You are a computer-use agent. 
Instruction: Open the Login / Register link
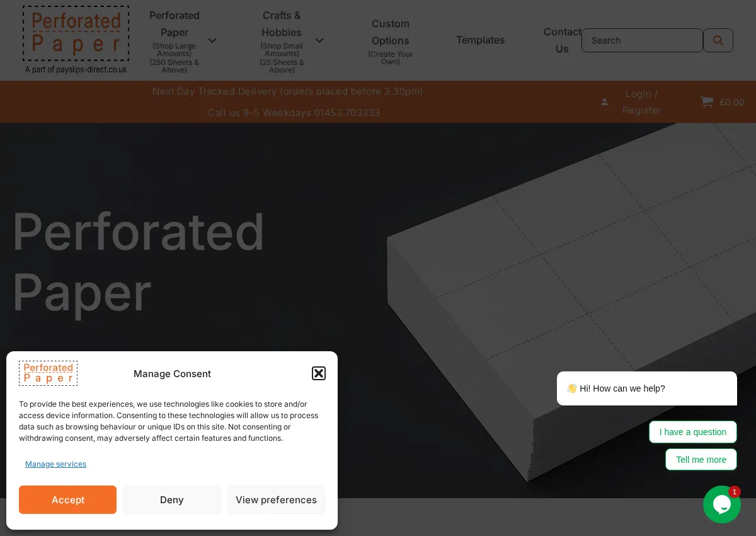point(641,102)
